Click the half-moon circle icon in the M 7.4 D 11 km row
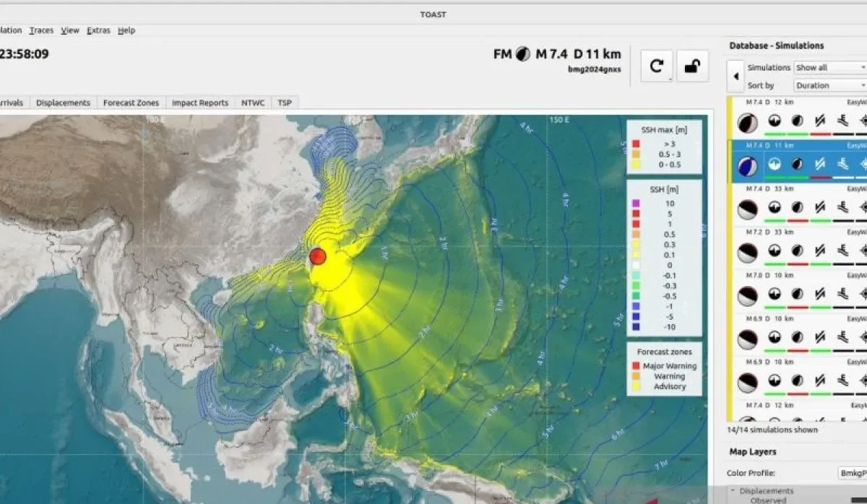This screenshot has height=504, width=867. (797, 164)
